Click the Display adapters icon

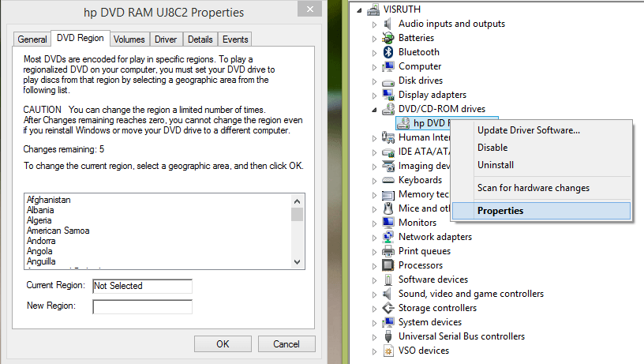pyautogui.click(x=388, y=95)
